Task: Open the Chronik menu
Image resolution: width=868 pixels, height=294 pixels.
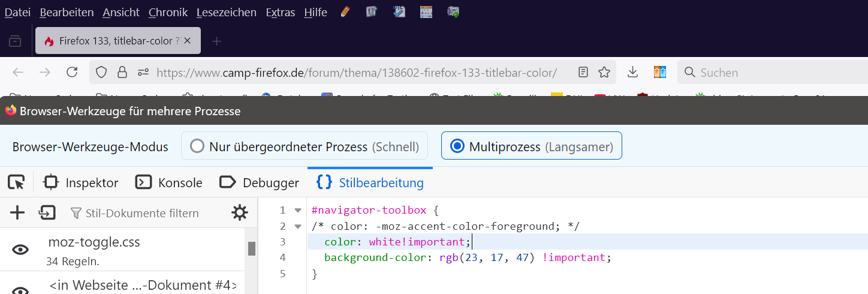Action: tap(168, 12)
